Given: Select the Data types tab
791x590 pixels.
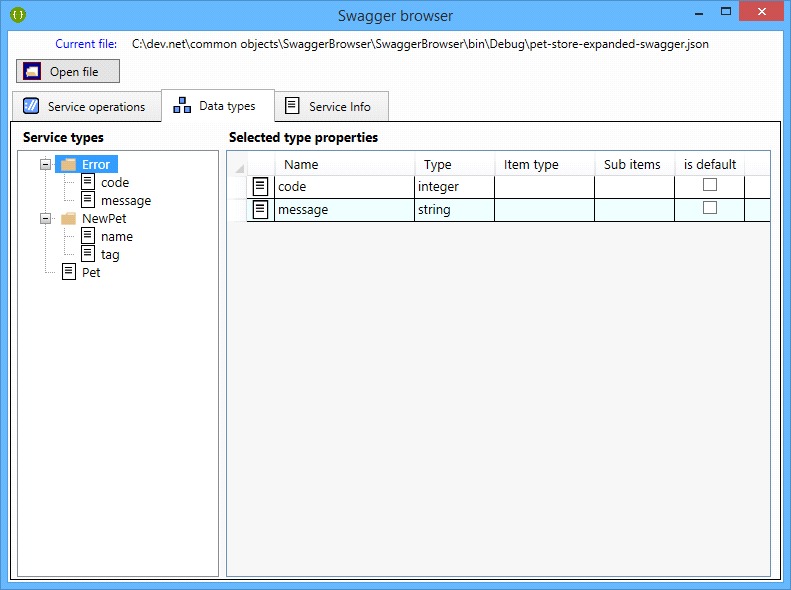Looking at the screenshot, I should pos(218,106).
